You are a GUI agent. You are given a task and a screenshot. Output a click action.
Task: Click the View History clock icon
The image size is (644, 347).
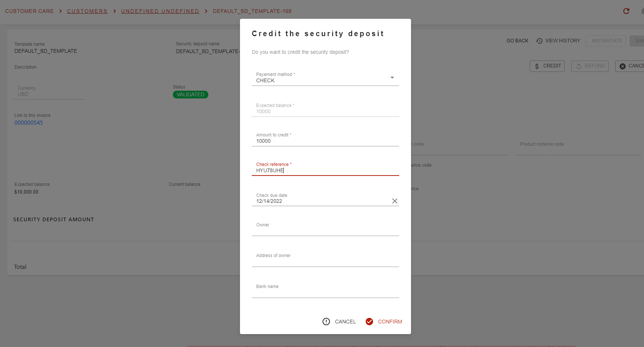click(539, 41)
